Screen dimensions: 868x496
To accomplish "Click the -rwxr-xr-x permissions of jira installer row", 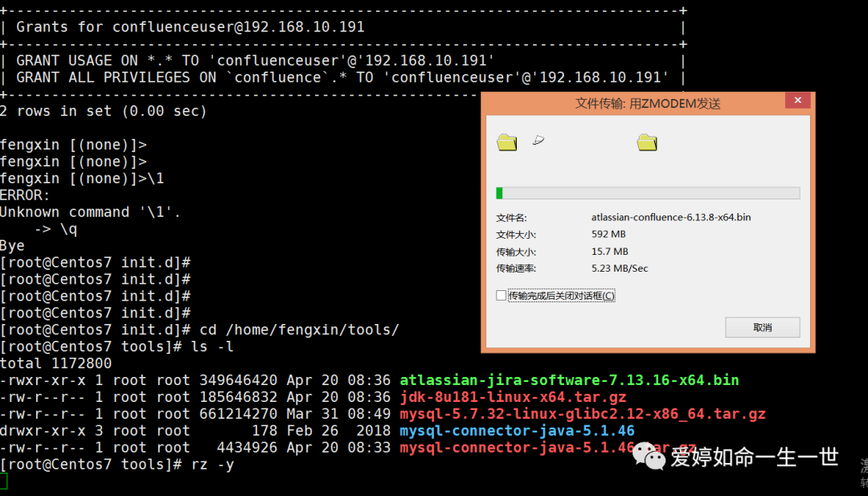I will 43,380.
